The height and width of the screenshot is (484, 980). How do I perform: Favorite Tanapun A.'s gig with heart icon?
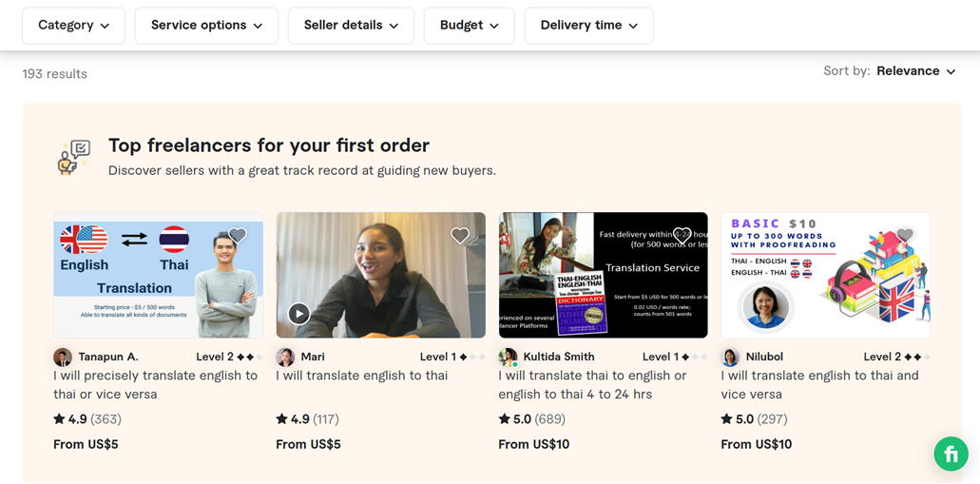(x=238, y=236)
